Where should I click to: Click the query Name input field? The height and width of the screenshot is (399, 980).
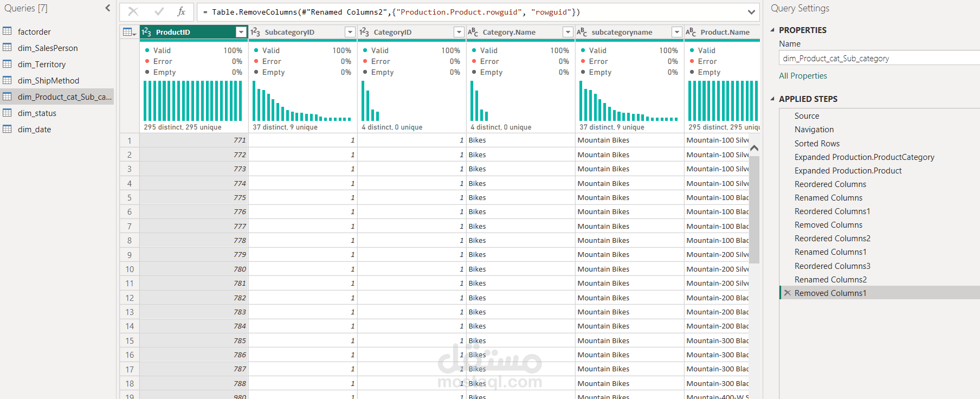pyautogui.click(x=879, y=58)
